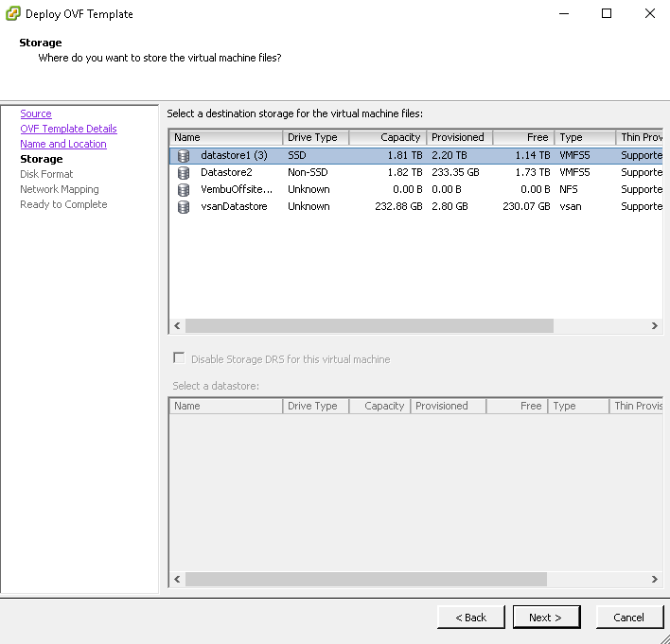Click the 2.80 GB provisioned value
The width and height of the screenshot is (670, 644).
tap(450, 206)
